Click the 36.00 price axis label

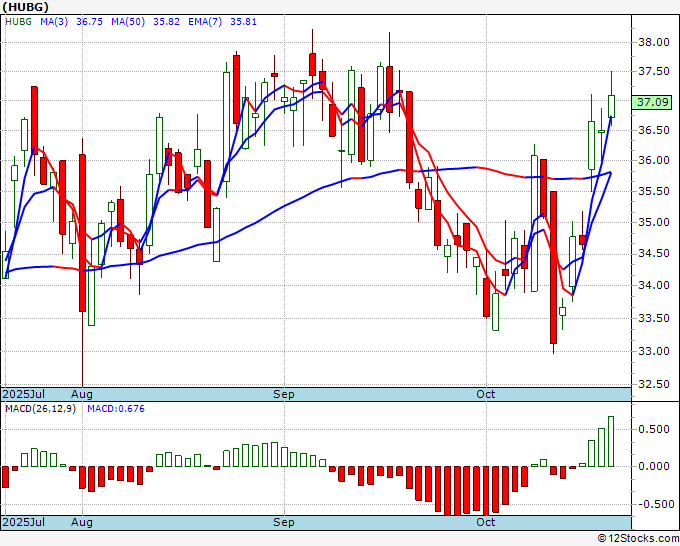(654, 160)
